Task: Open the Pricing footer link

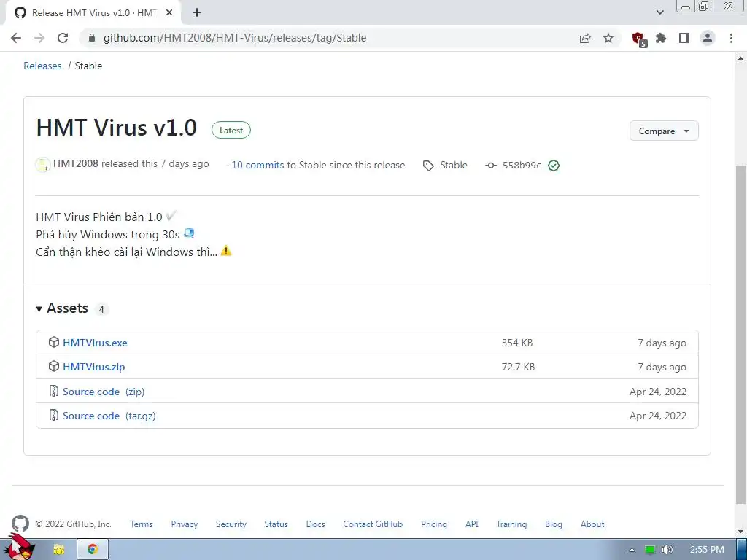Action: (434, 524)
